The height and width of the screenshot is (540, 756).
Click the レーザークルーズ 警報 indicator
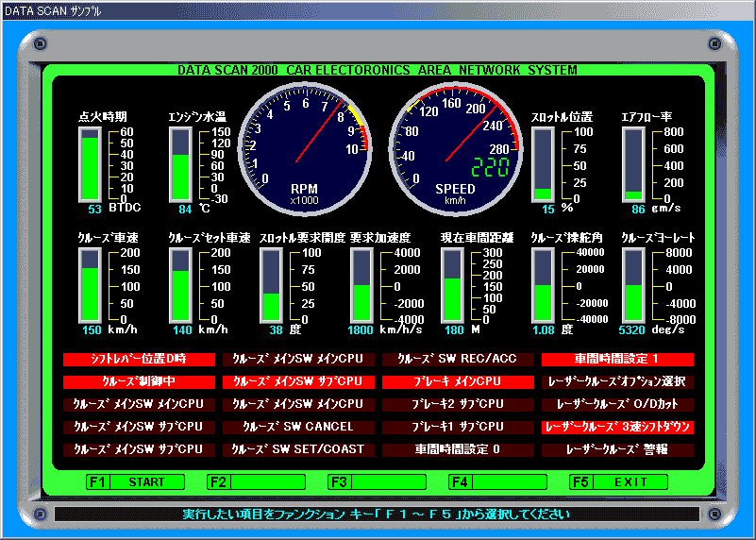617,449
